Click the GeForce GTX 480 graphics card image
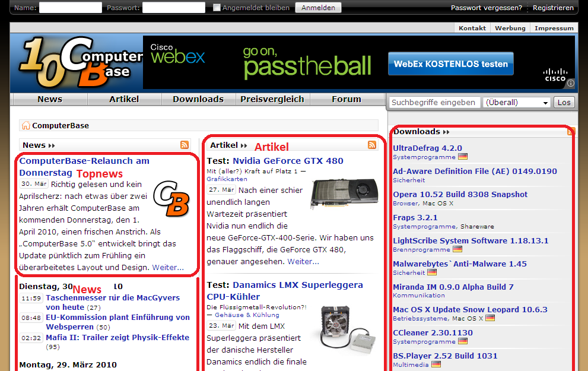This screenshot has height=371, width=588. [x=344, y=194]
